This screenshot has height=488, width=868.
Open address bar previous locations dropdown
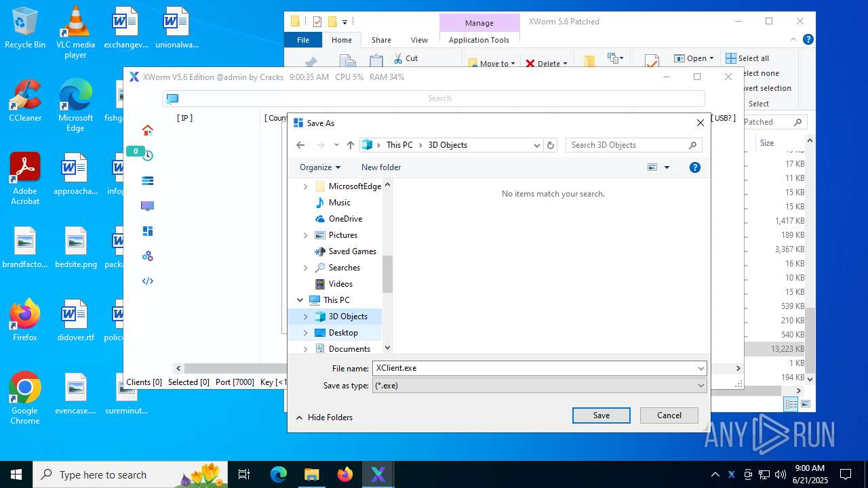pyautogui.click(x=537, y=145)
